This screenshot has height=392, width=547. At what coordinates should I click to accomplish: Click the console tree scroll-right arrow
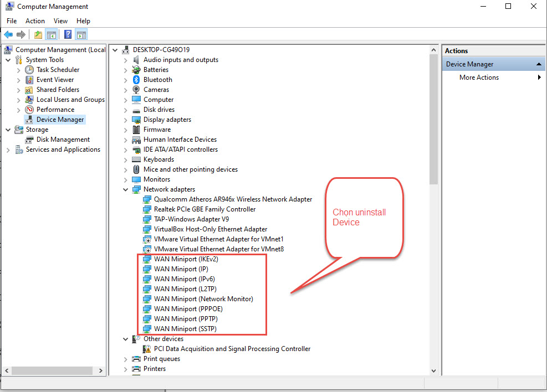(x=101, y=371)
